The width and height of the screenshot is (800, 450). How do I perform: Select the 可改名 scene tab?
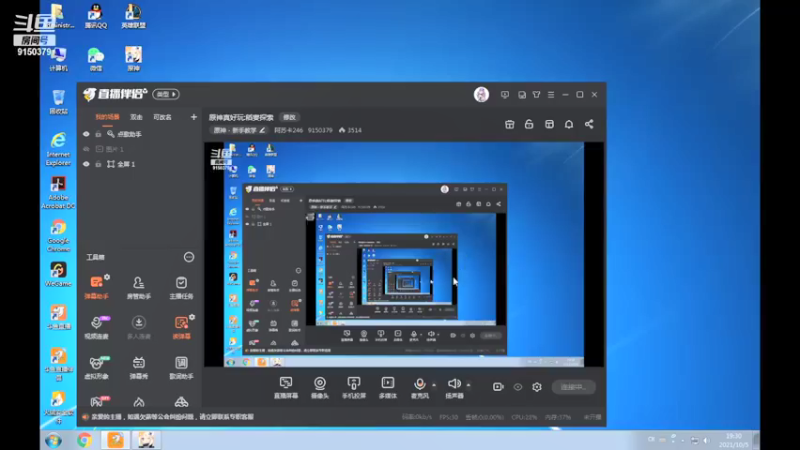click(162, 117)
